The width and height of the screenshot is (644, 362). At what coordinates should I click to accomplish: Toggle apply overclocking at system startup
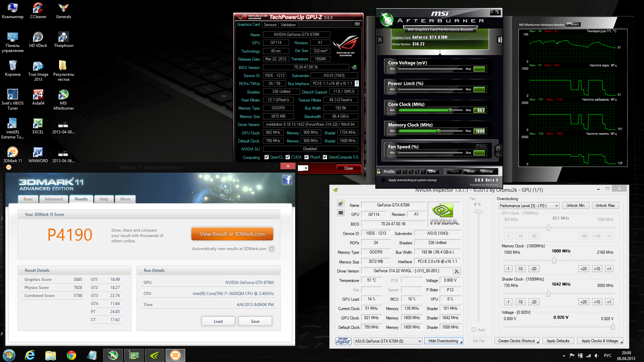[x=383, y=180]
